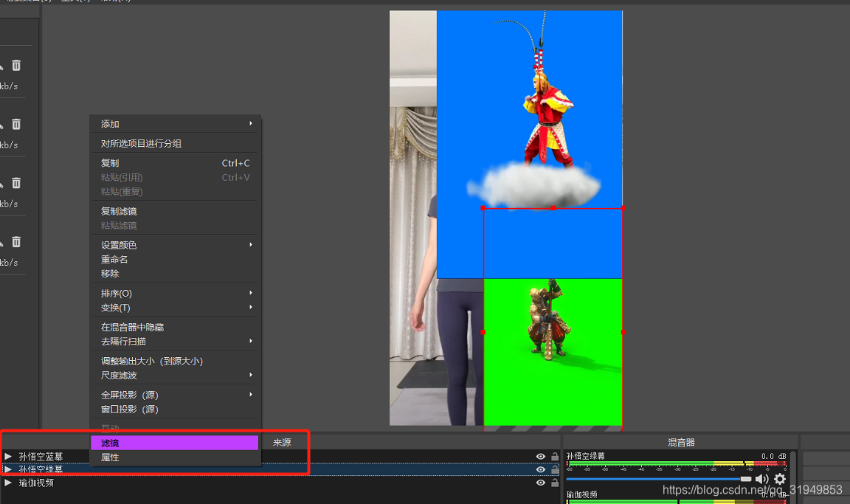The image size is (850, 504).
Task: Click the 来源 panel header
Action: point(282,443)
